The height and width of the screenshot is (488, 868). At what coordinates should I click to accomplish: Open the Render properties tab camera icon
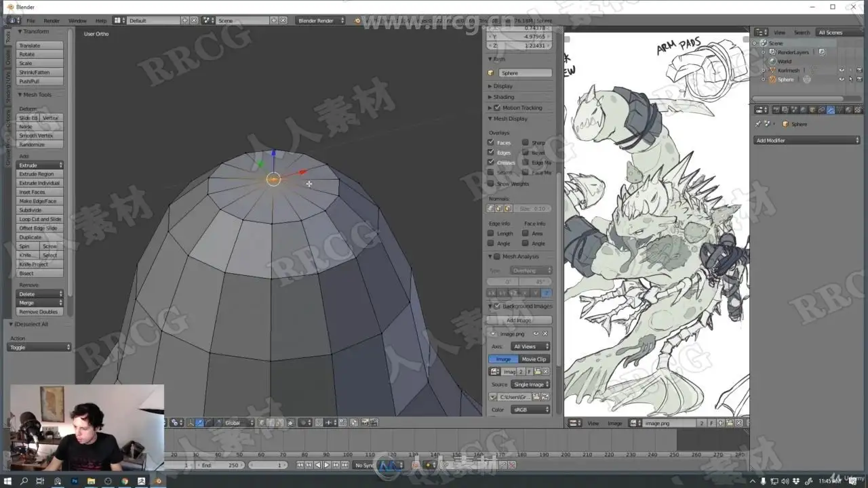(776, 110)
